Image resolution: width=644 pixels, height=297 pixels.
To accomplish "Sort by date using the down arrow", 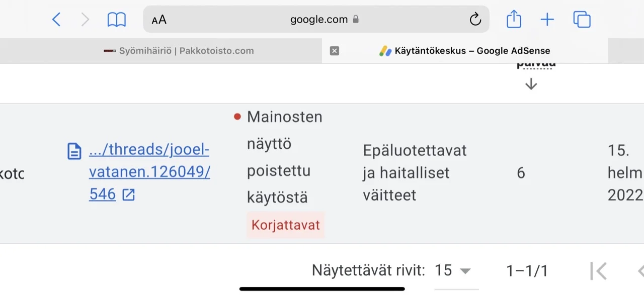I will click(x=531, y=84).
